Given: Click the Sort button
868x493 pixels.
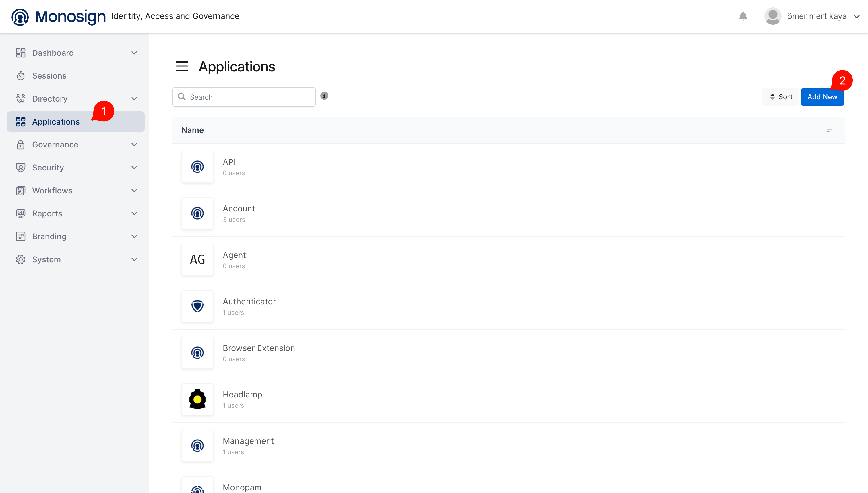Looking at the screenshot, I should tap(781, 97).
